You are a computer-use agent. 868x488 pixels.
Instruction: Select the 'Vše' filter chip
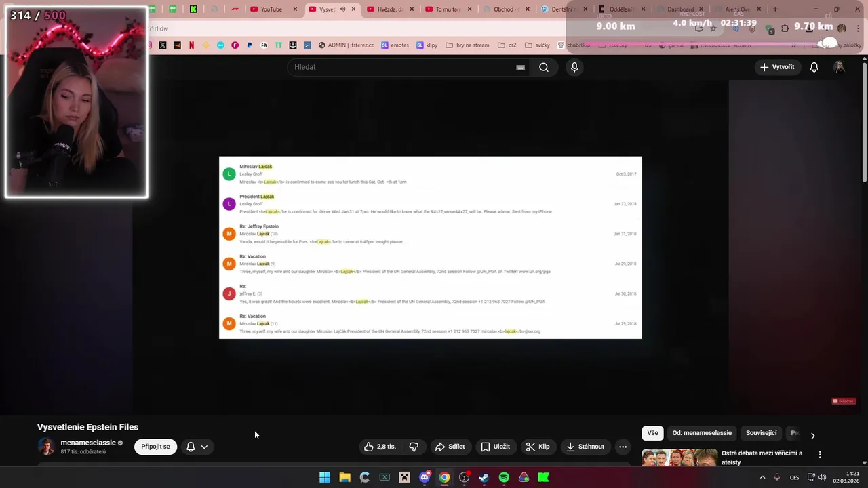pyautogui.click(x=652, y=433)
